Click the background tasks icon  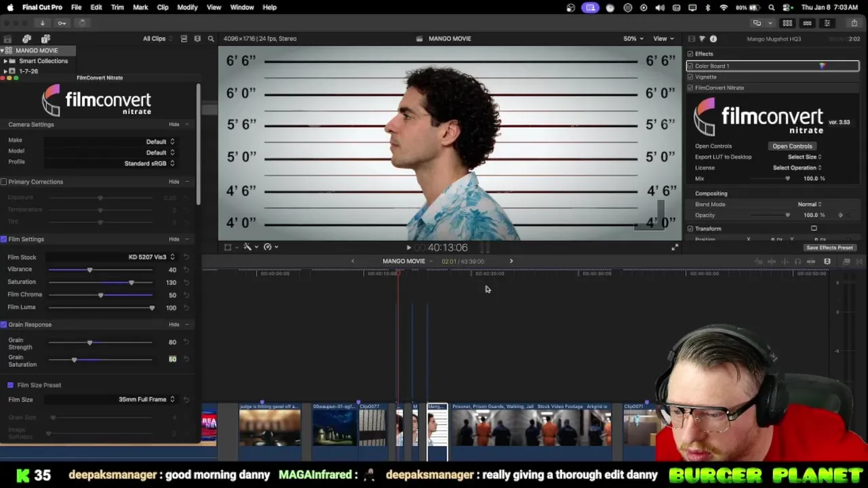tap(81, 23)
